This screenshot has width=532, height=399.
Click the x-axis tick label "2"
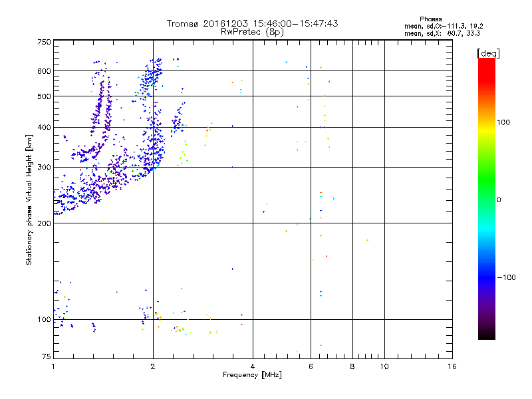click(153, 366)
